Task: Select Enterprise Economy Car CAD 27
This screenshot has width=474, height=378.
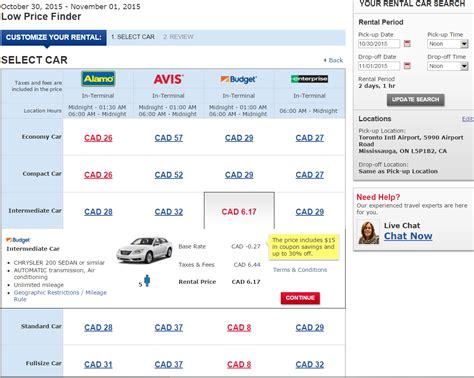Action: (310, 138)
